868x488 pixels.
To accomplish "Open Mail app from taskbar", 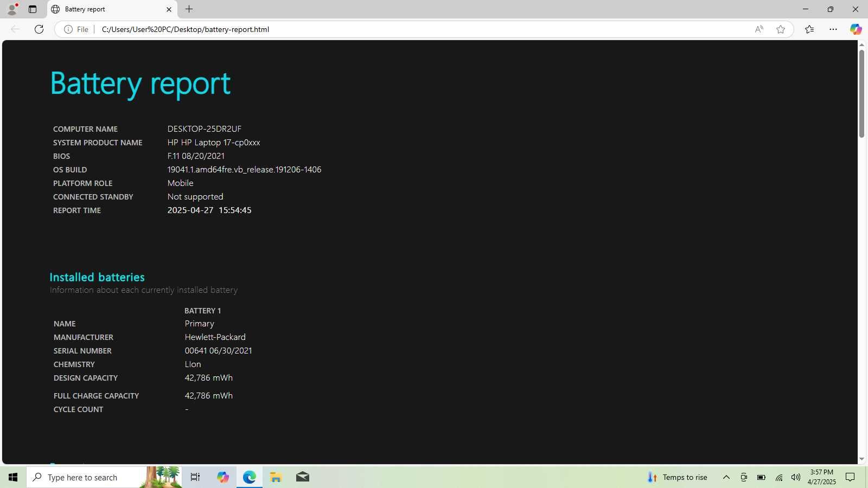I will [303, 477].
